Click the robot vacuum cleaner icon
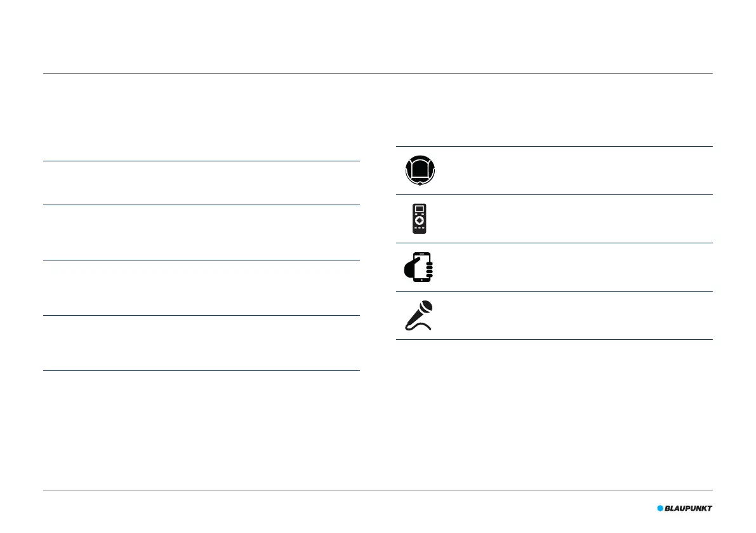This screenshot has height=533, width=756. click(x=420, y=170)
